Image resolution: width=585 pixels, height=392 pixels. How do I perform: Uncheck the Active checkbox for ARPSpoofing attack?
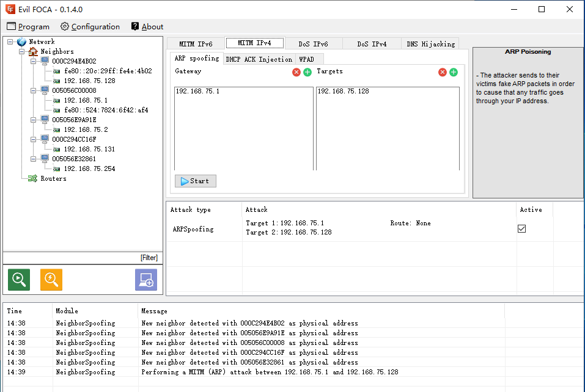[x=521, y=228]
